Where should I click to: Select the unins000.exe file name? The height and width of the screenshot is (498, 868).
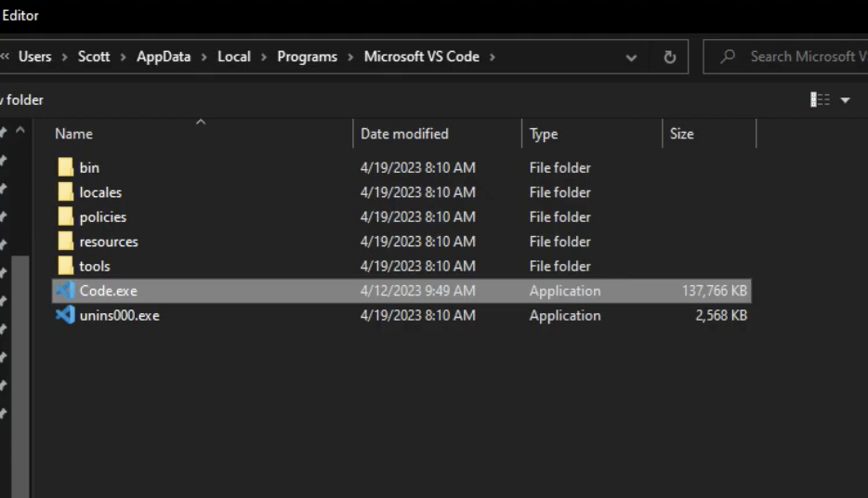[119, 315]
